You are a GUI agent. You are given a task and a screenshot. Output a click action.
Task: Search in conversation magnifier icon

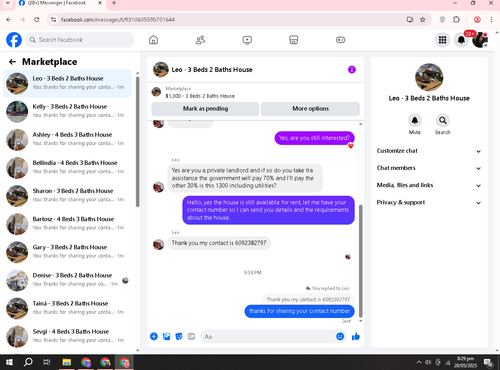coord(443,120)
